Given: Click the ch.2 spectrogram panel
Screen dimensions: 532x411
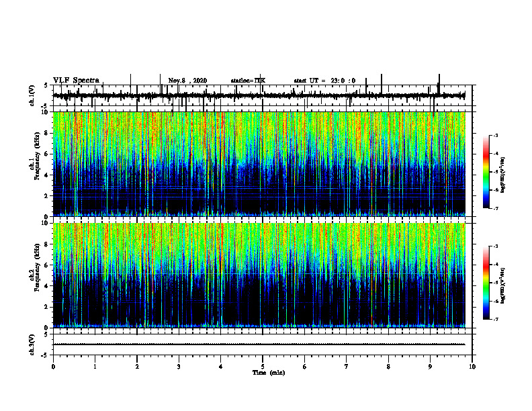Looking at the screenshot, I should click(259, 275).
